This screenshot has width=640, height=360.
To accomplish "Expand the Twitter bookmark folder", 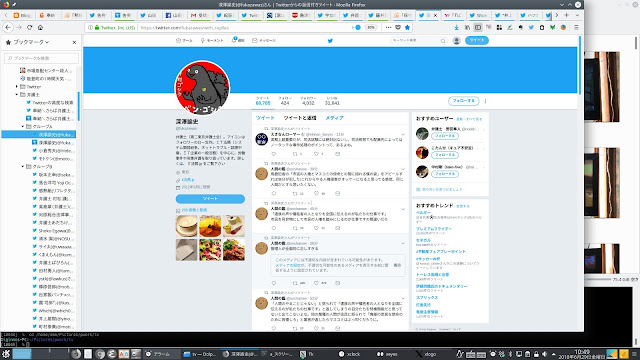I will (17, 87).
